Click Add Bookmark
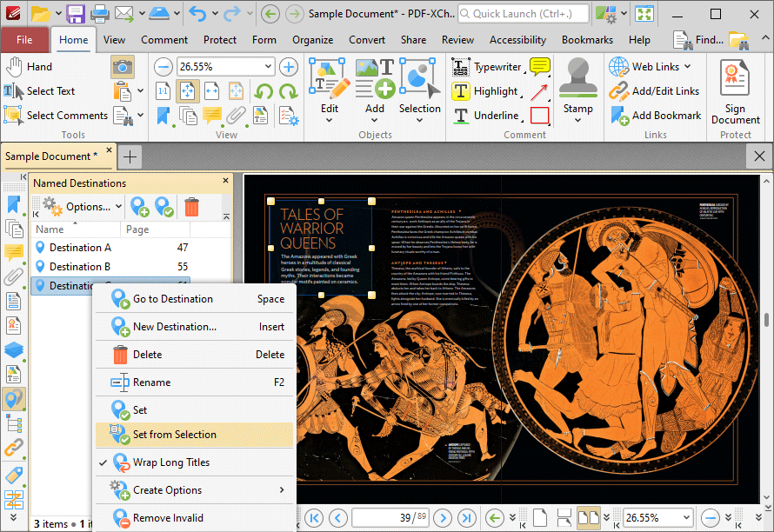 tap(655, 116)
